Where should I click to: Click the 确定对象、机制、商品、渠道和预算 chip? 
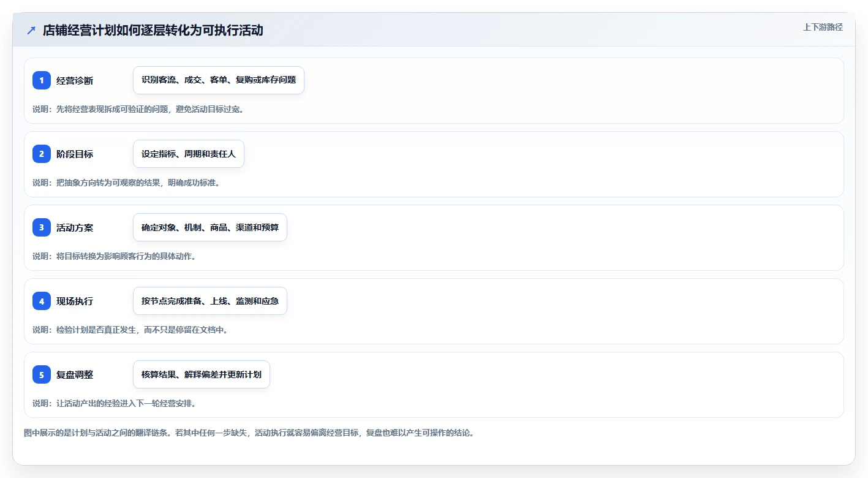210,227
